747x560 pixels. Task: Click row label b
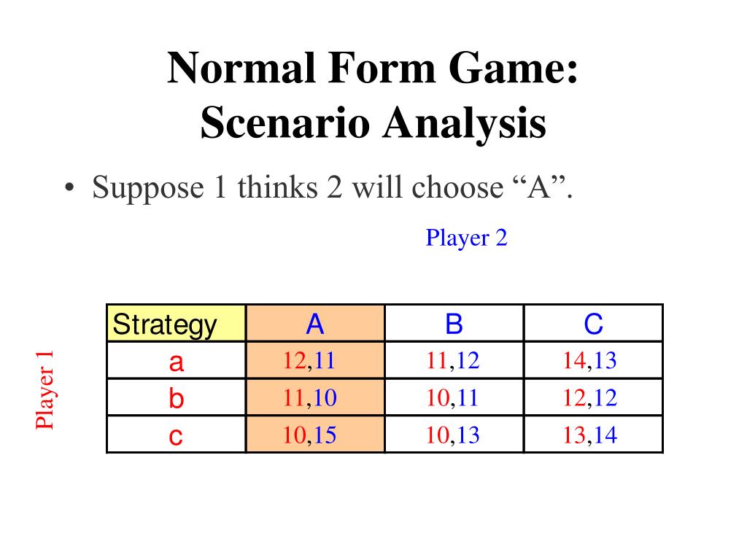tap(177, 397)
